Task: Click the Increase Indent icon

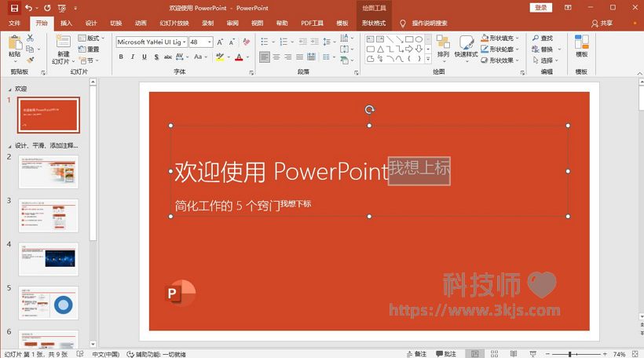Action: click(314, 42)
